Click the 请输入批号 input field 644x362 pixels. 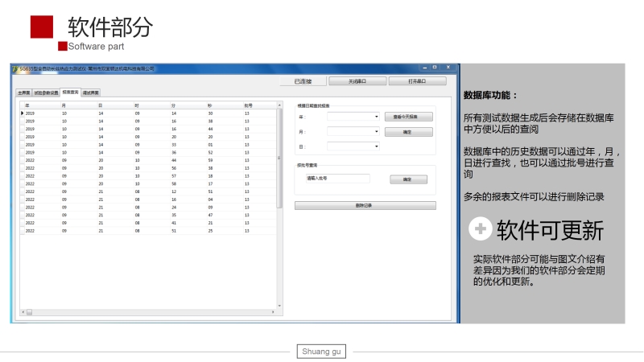point(336,179)
